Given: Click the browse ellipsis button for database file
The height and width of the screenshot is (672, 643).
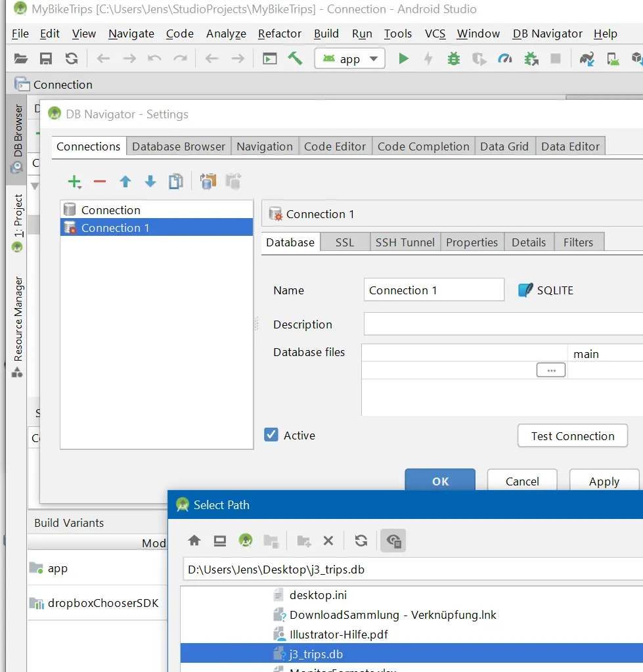Looking at the screenshot, I should (x=551, y=370).
